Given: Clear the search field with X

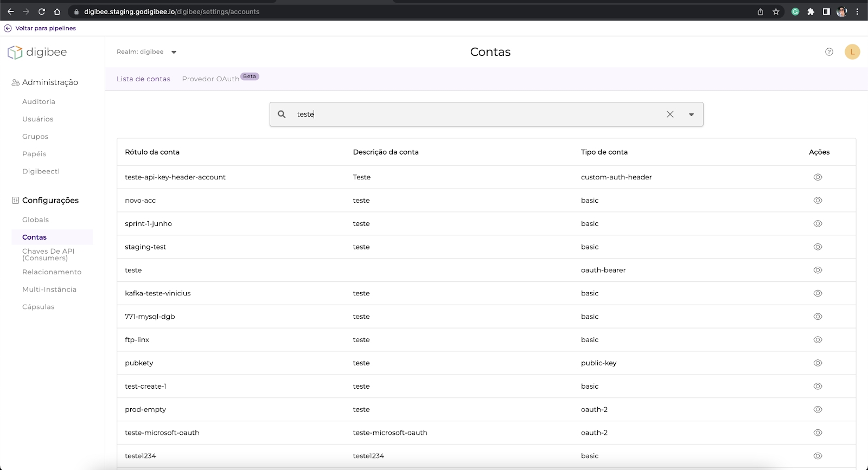Looking at the screenshot, I should tap(670, 114).
